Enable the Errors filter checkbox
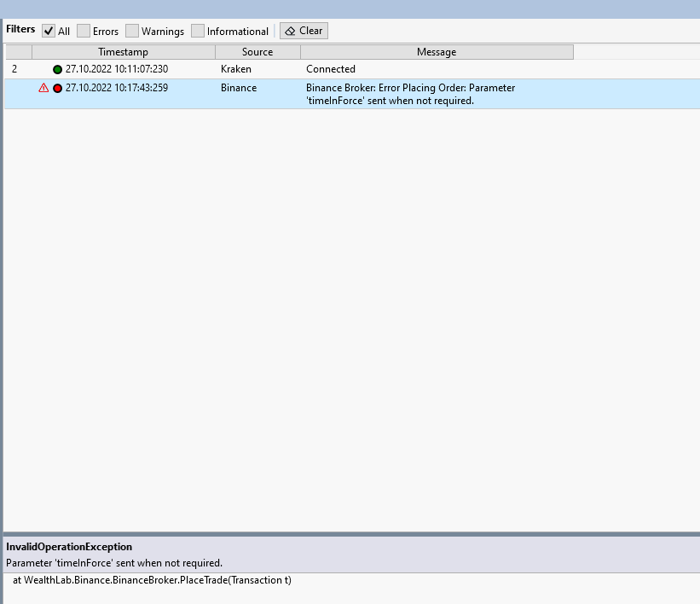This screenshot has width=700, height=604. (x=84, y=31)
